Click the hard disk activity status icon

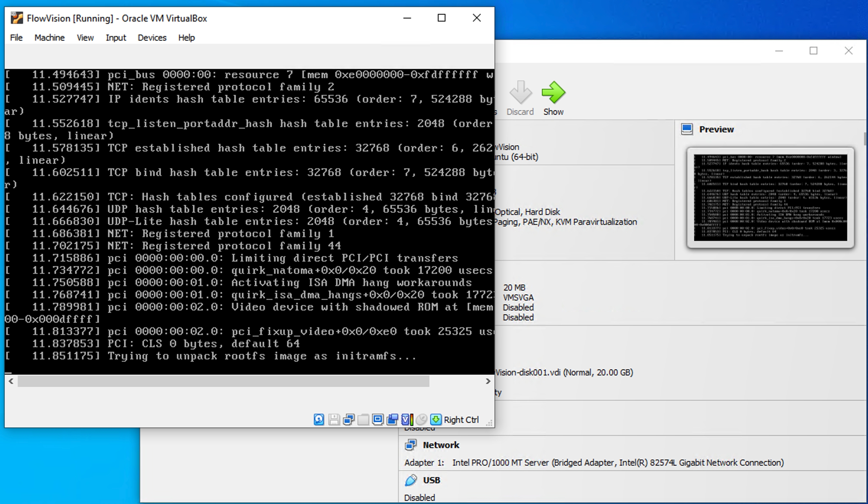(319, 419)
